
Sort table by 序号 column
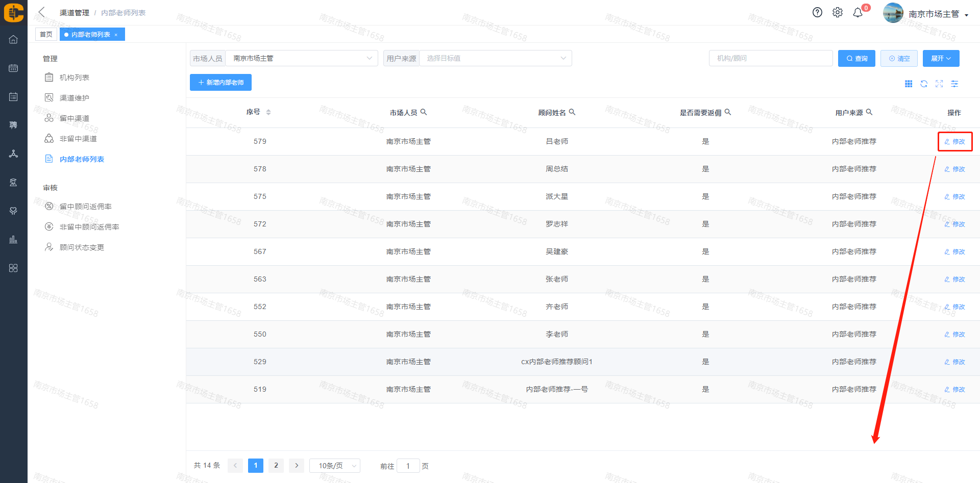point(268,112)
